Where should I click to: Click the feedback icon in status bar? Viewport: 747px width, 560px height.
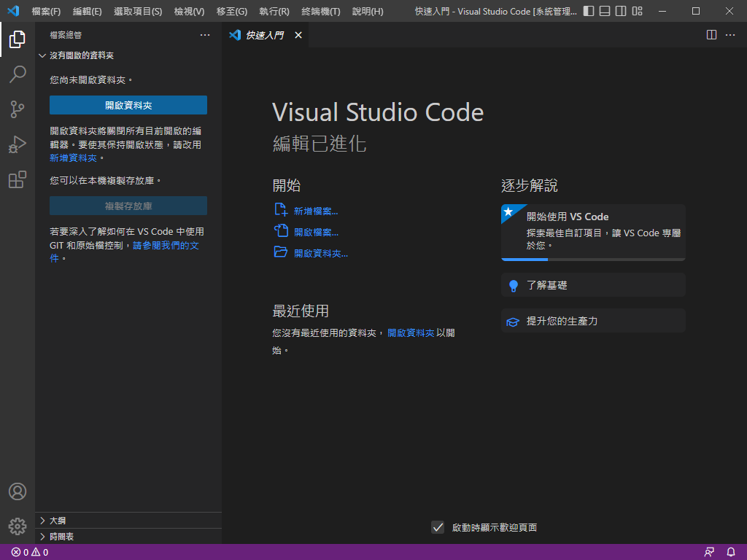pyautogui.click(x=709, y=552)
